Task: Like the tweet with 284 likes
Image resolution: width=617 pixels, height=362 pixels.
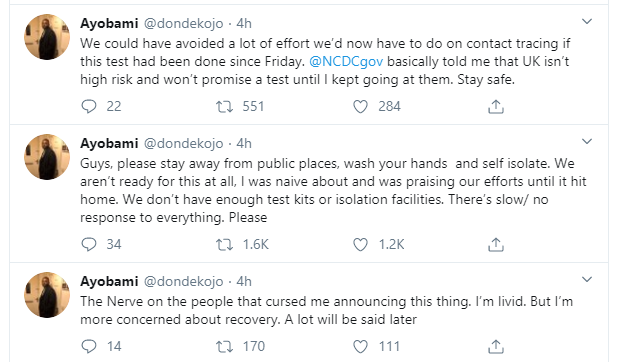Action: point(360,106)
